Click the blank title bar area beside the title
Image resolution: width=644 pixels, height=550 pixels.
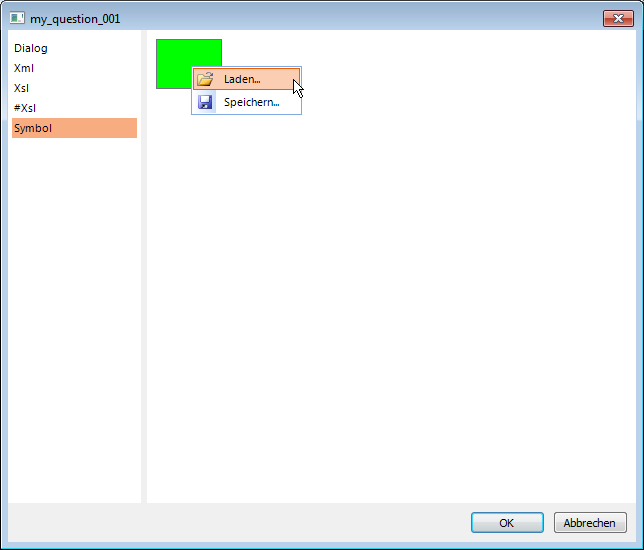(361, 18)
